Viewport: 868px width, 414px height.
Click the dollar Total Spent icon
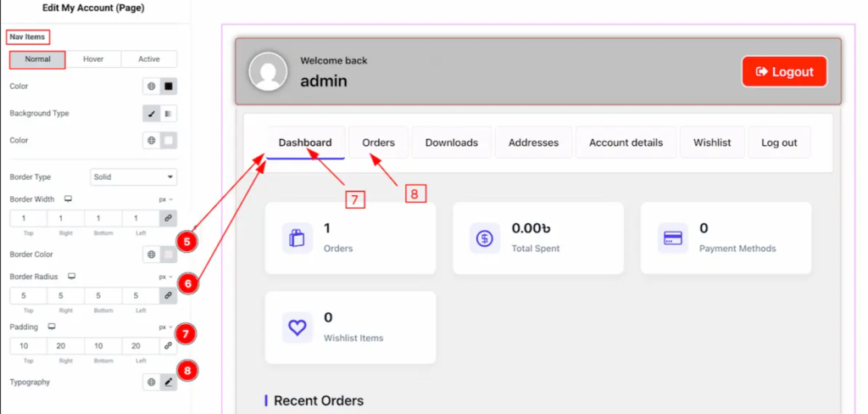485,238
